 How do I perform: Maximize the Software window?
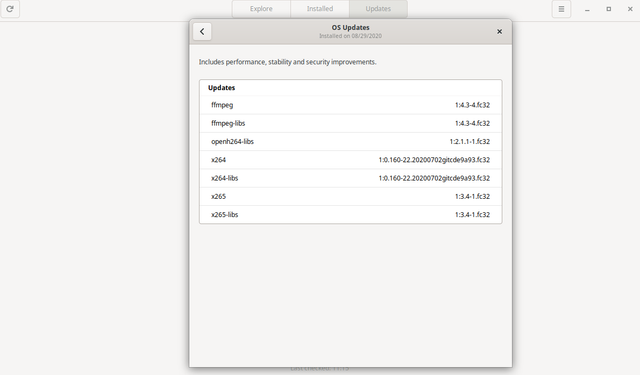[609, 9]
